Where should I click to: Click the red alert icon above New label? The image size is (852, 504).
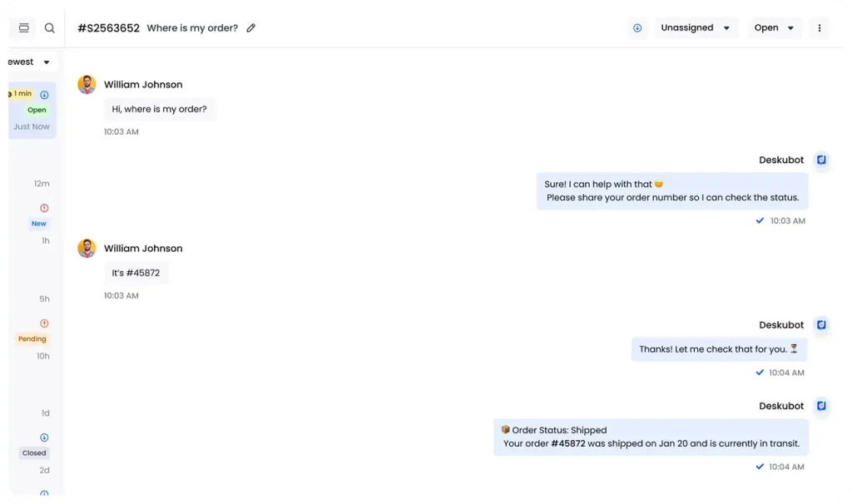(x=44, y=208)
